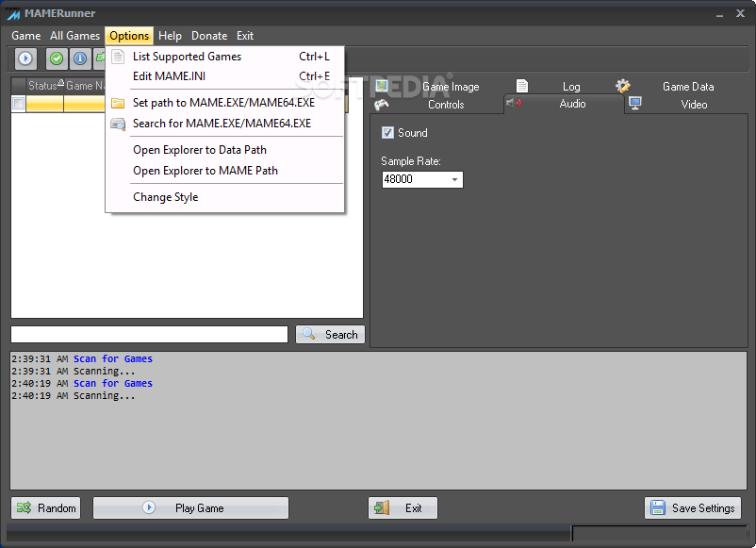Click the gamepad icon on Controls tab

tap(382, 104)
